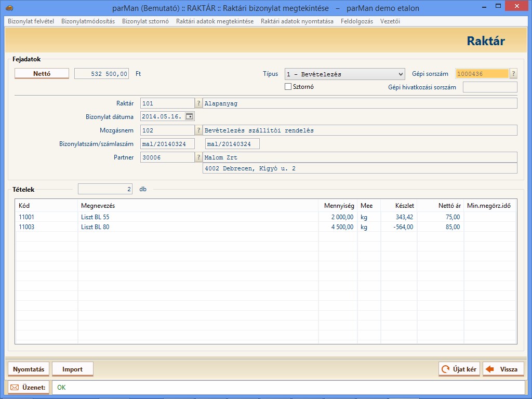Select item row with code 11003
Viewport: 532px width, 399px height.
click(x=266, y=227)
